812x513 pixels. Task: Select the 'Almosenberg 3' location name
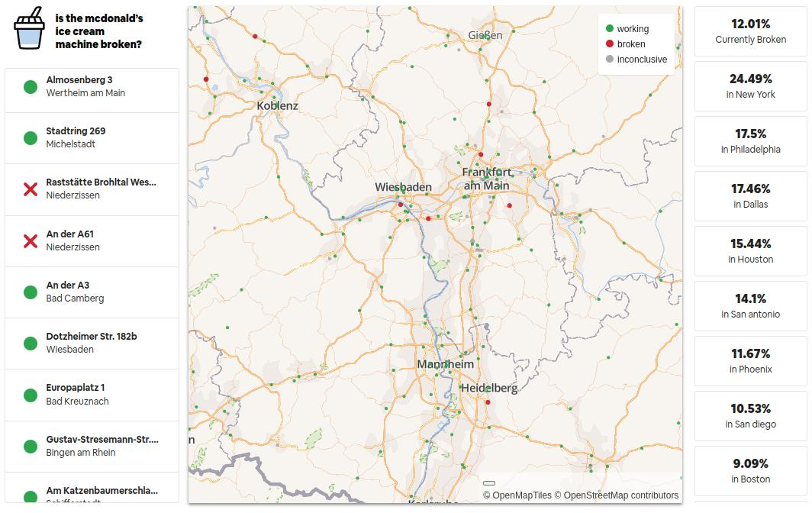[x=79, y=80]
